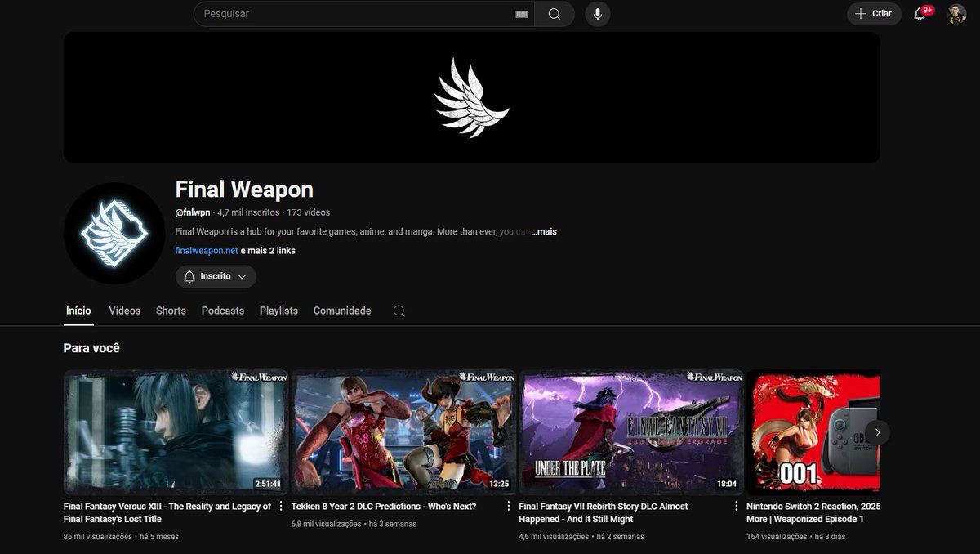This screenshot has width=980, height=554.
Task: Open the finalweapon.net link
Action: (206, 251)
